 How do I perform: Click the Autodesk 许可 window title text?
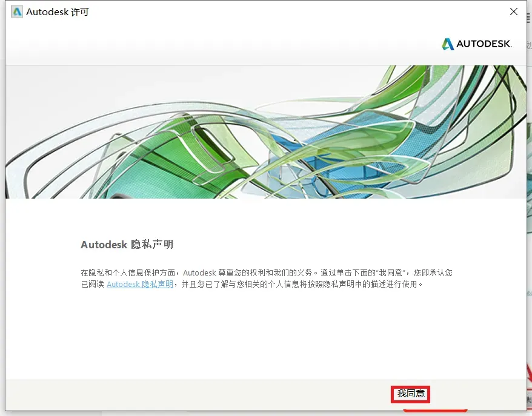[58, 12]
